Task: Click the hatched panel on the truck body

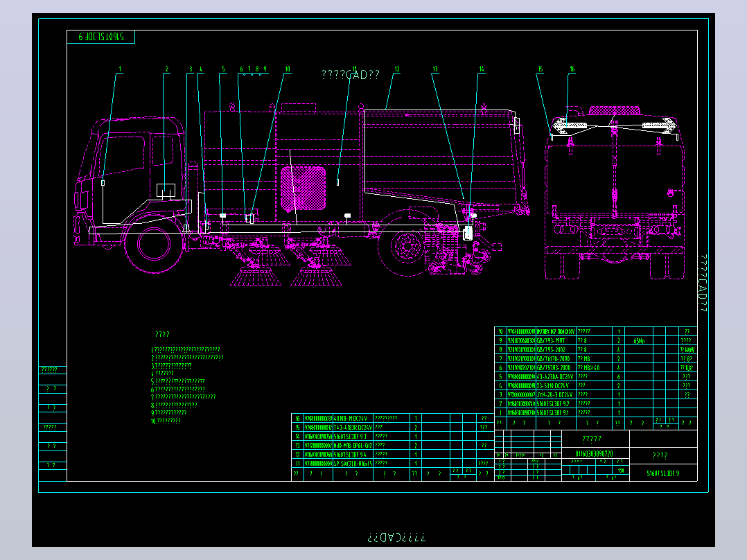Action: click(x=303, y=189)
